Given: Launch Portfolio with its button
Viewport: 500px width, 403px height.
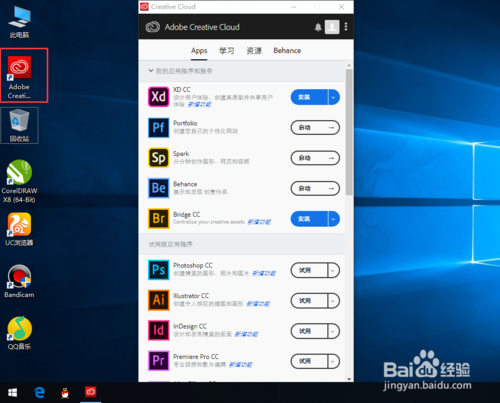Looking at the screenshot, I should 315,128.
